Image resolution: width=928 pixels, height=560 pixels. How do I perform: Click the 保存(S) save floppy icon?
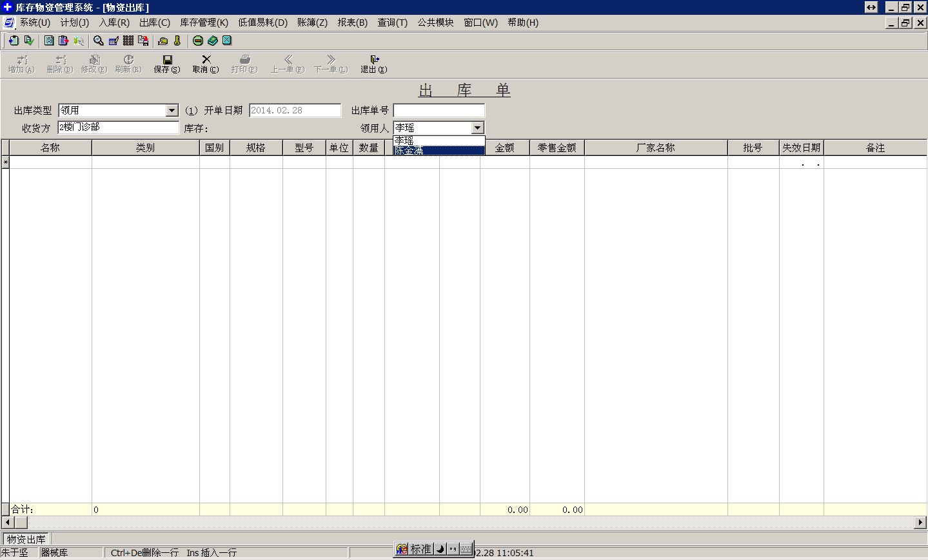[167, 64]
